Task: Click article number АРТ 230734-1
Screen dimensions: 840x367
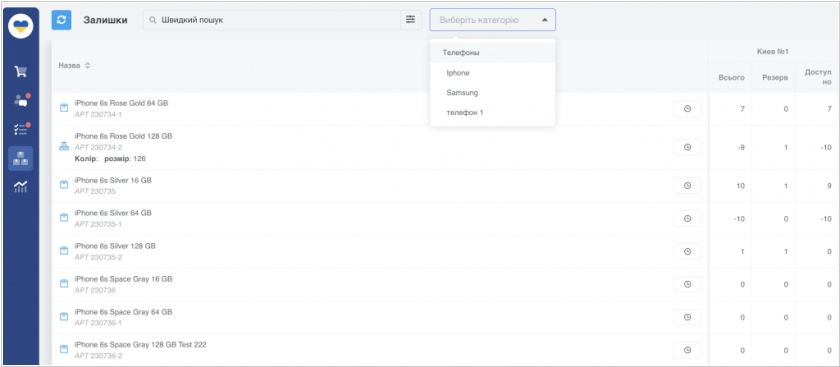Action: coord(98,114)
